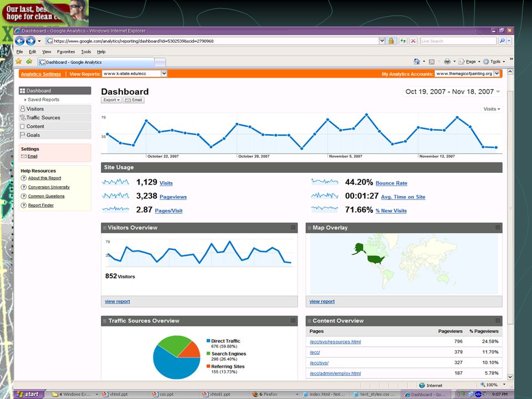Image resolution: width=532 pixels, height=399 pixels.
Task: Open the Content section in sidebar
Action: 55,126
